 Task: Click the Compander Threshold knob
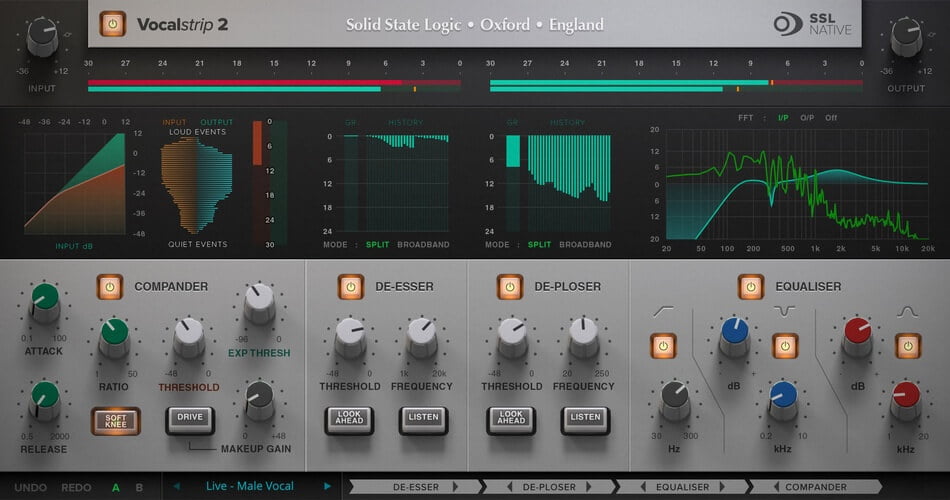189,337
